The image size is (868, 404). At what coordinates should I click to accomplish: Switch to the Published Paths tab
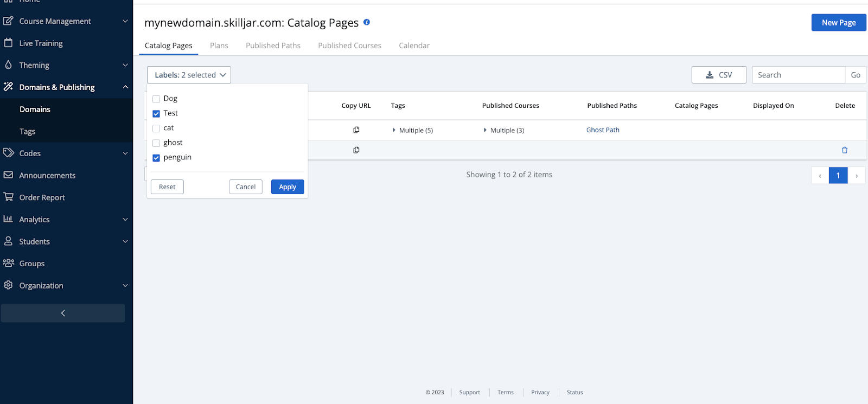(x=273, y=46)
